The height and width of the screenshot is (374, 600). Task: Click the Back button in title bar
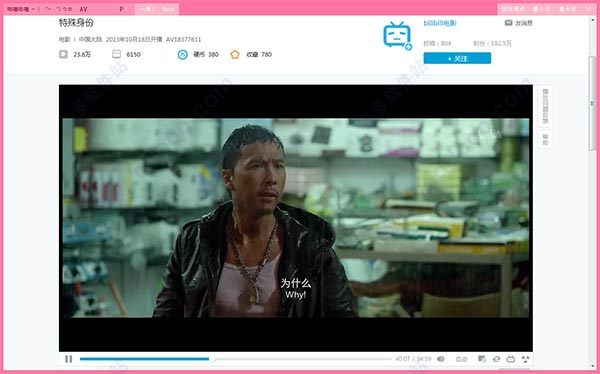[168, 9]
